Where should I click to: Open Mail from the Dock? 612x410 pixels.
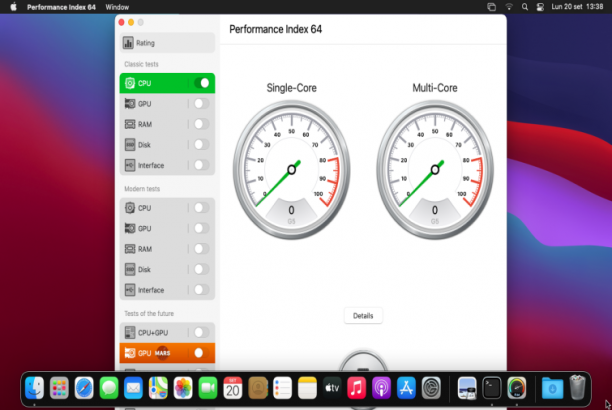click(x=133, y=388)
